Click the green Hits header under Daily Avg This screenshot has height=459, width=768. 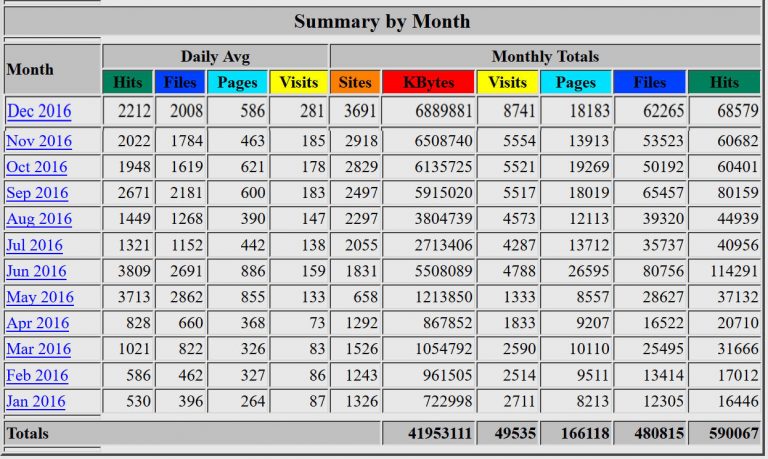[x=128, y=83]
